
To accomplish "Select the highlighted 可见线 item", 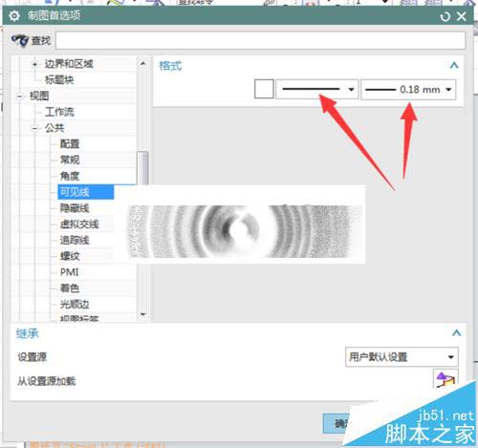I will tap(86, 192).
